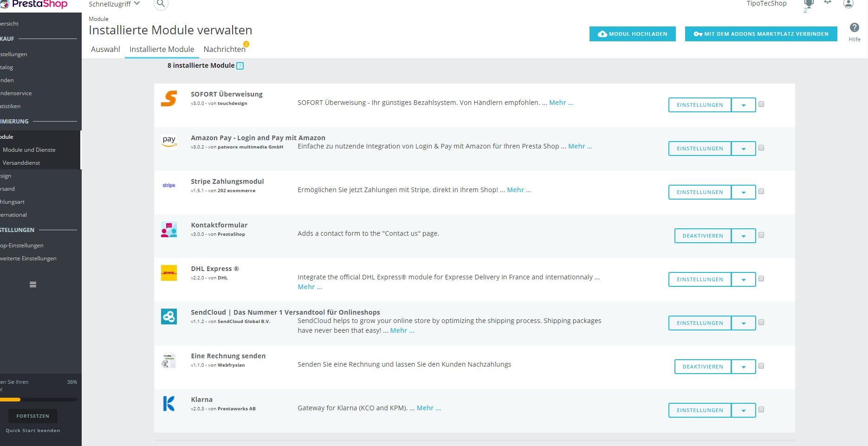The height and width of the screenshot is (446, 868).
Task: Open Einstellungen for Klarna
Action: tap(700, 410)
